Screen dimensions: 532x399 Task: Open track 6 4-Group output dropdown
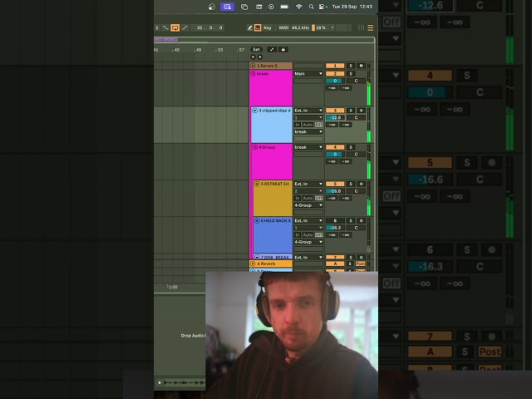[x=308, y=242]
